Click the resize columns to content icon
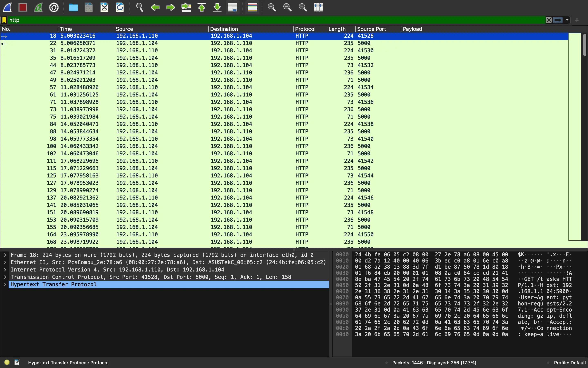Viewport: 588px width, 368px height. tap(318, 7)
